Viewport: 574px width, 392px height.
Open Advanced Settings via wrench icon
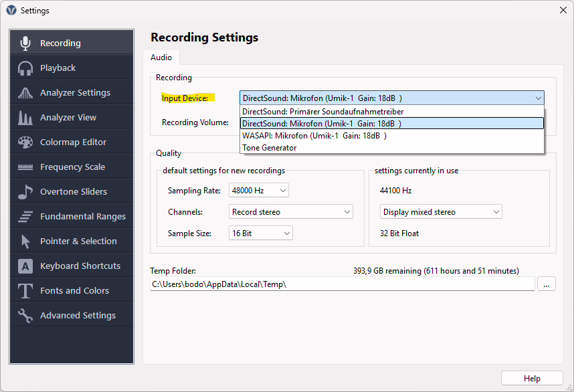coord(25,314)
